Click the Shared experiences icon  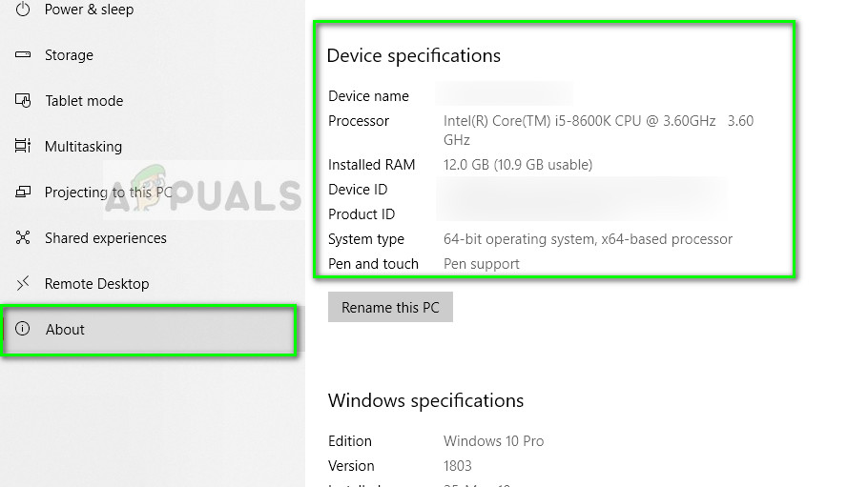click(23, 238)
